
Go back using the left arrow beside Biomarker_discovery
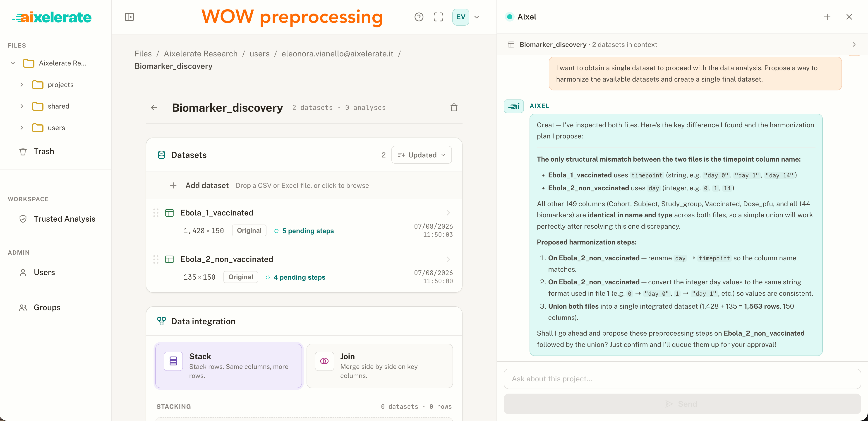[x=154, y=108]
